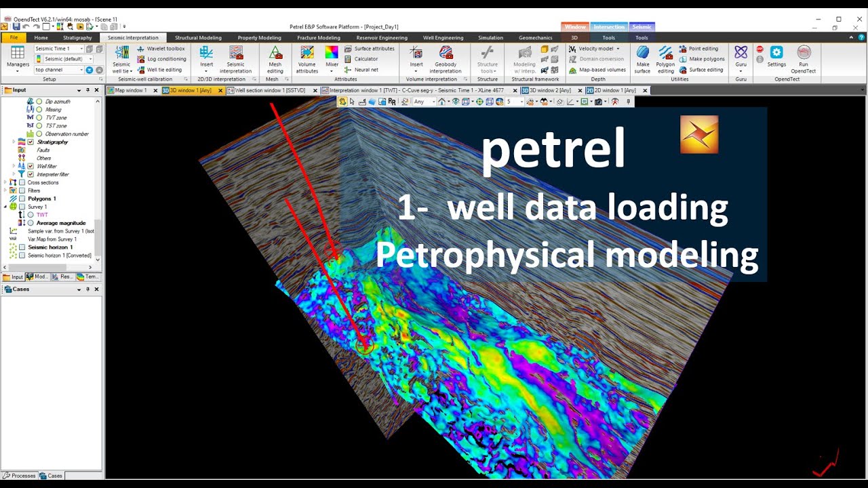Click Run OpendTect

point(804,58)
